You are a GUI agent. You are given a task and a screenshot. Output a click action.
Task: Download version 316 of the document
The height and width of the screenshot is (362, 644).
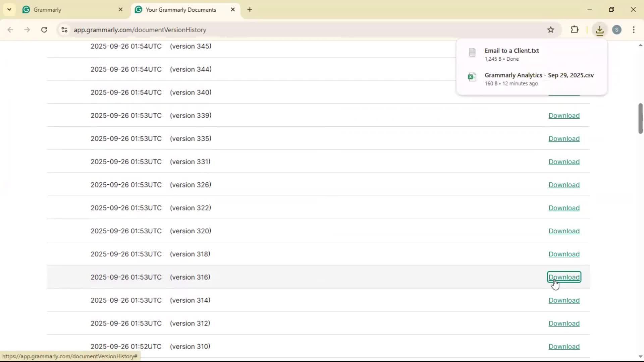point(564,277)
